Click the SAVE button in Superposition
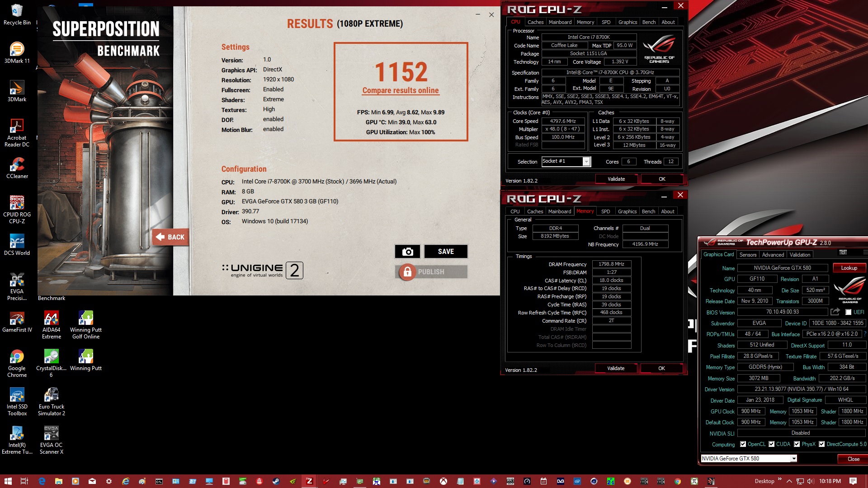 tap(446, 252)
